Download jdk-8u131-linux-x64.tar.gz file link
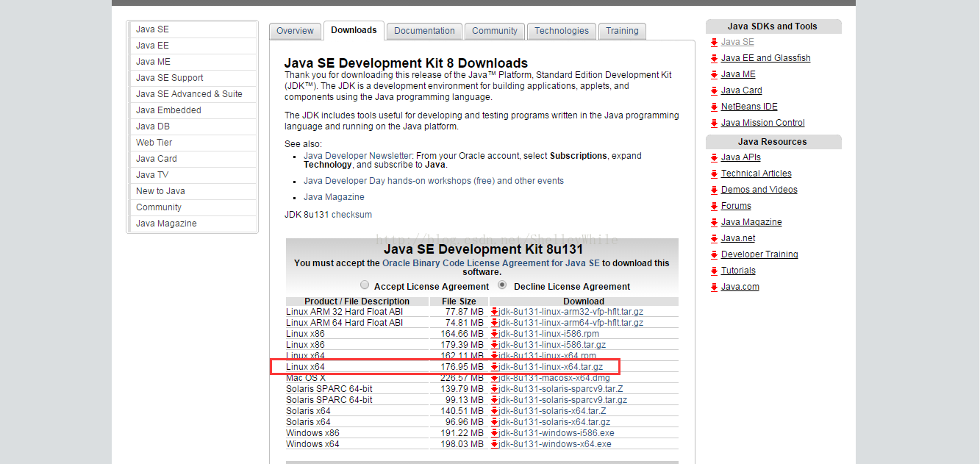 [551, 367]
